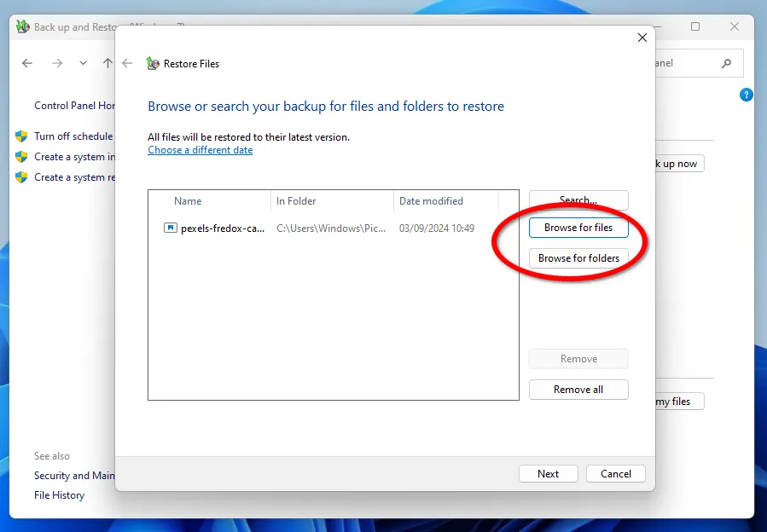Open the Choose a different date link

[x=200, y=150]
